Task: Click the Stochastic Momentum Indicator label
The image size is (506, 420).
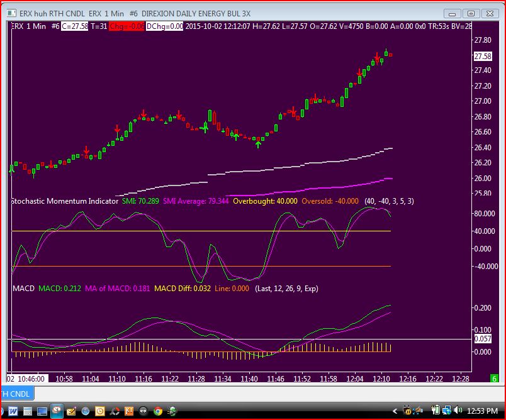Action: tap(65, 201)
